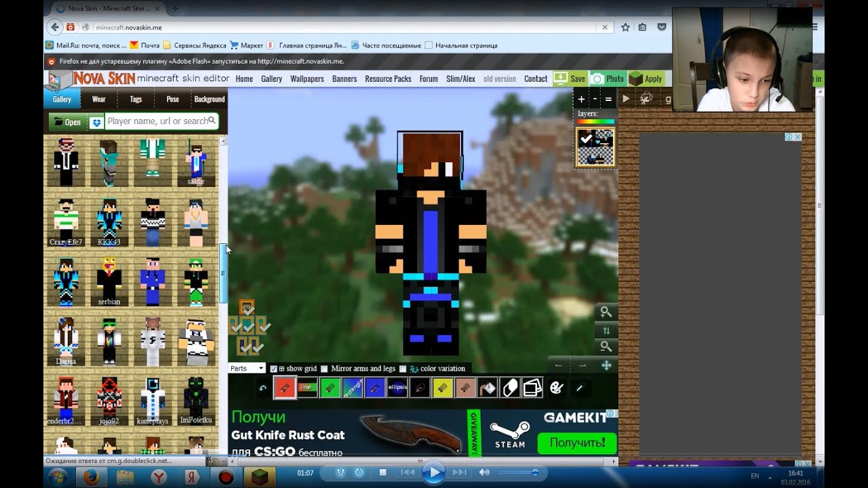
Task: Open Resource Packs page
Action: (x=388, y=79)
